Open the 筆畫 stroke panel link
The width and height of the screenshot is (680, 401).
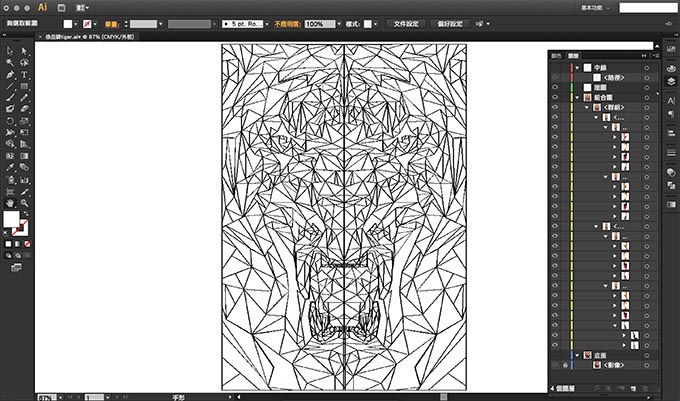pyautogui.click(x=111, y=24)
